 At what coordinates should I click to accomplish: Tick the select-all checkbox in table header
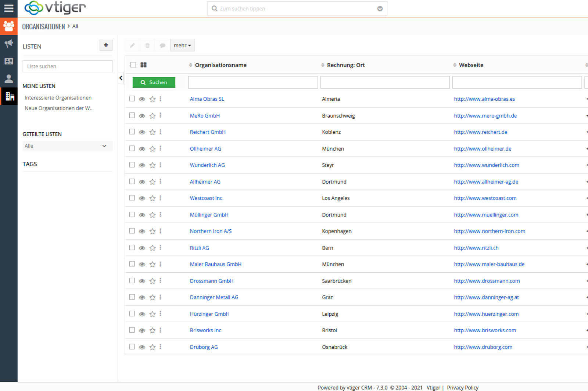pyautogui.click(x=133, y=65)
